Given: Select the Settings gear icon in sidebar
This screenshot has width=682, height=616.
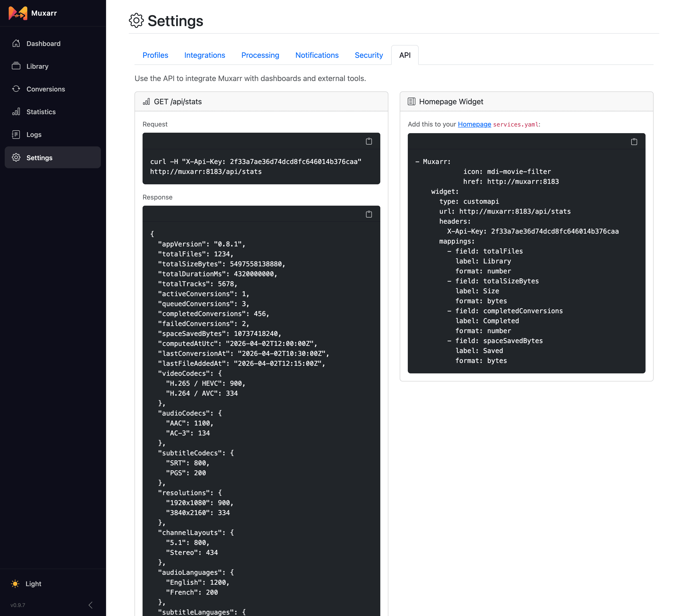Looking at the screenshot, I should point(16,157).
